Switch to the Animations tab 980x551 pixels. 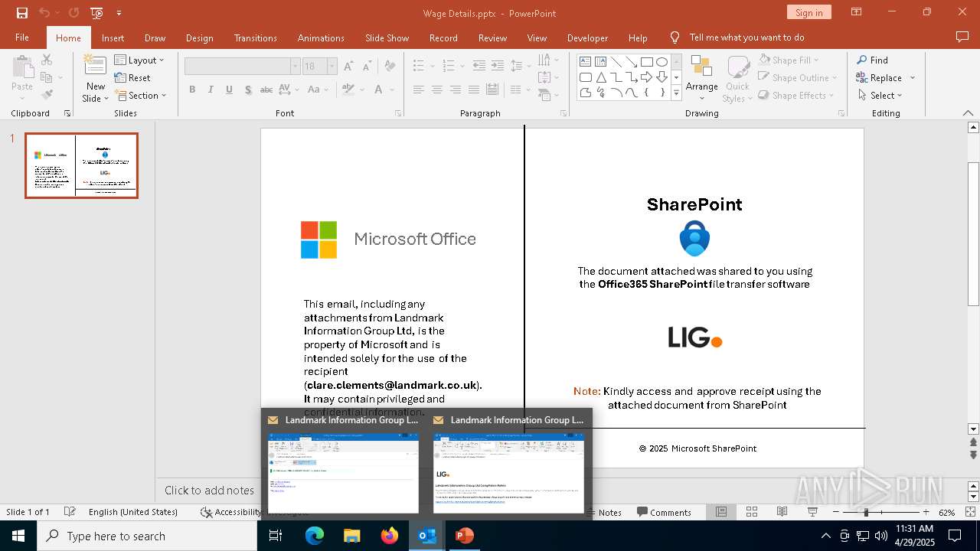click(321, 37)
